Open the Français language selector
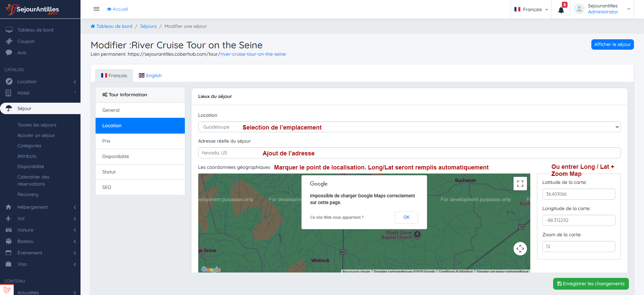 click(531, 9)
